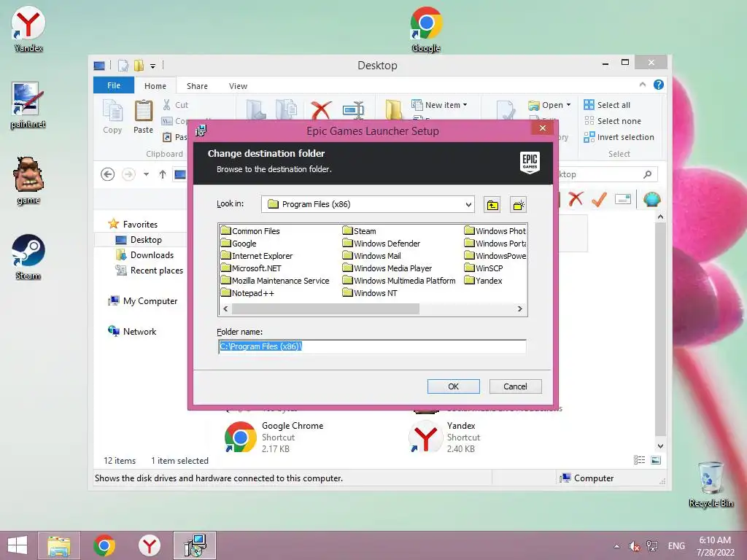Select Mozilla Maintenance Service folder
This screenshot has height=560, width=747.
pos(275,281)
